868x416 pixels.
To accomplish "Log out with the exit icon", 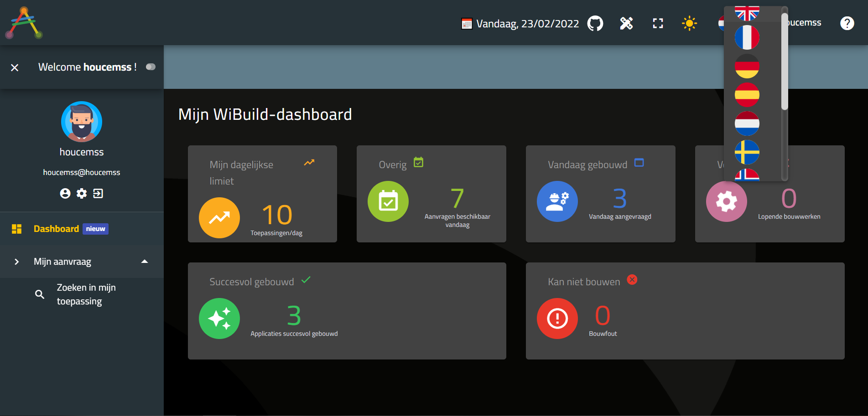I will [98, 194].
